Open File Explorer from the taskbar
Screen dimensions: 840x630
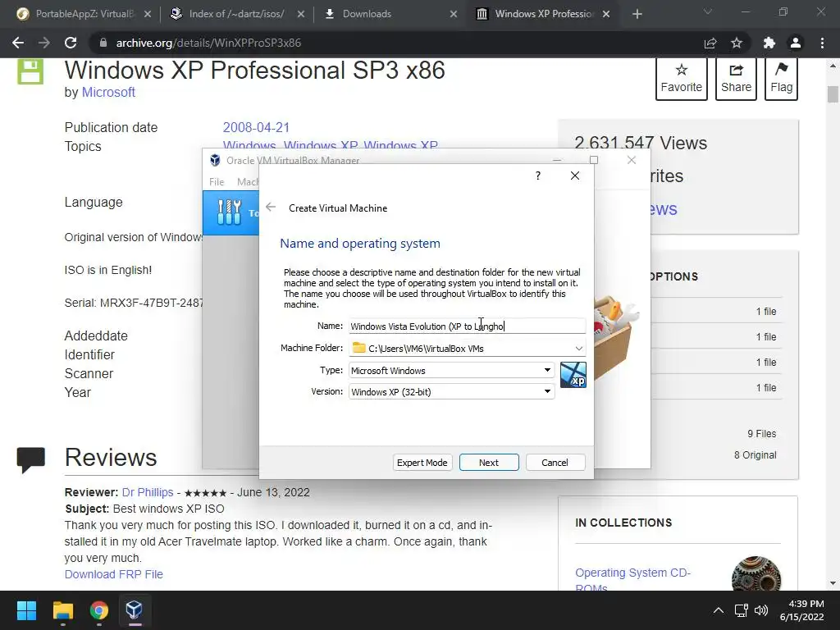tap(62, 610)
